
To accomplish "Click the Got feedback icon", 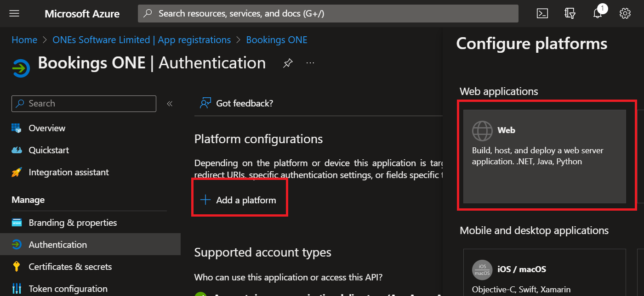I will [205, 103].
